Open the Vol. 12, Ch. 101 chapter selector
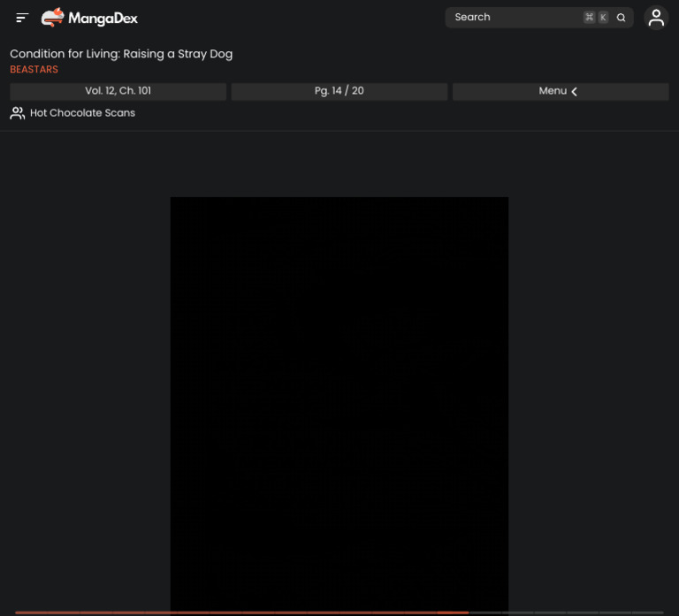The height and width of the screenshot is (616, 679). coord(118,91)
